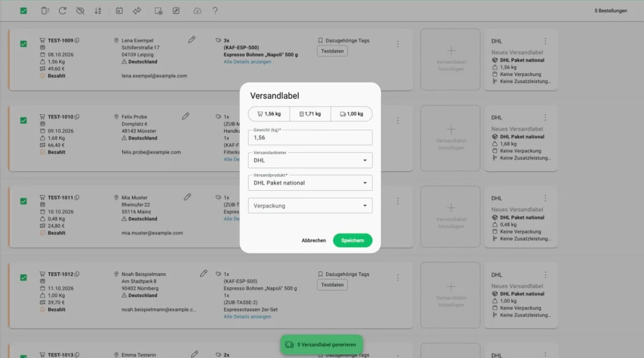Toggle the select-all checkbox in the toolbar
Screen dimensions: 644x358
pyautogui.click(x=24, y=11)
